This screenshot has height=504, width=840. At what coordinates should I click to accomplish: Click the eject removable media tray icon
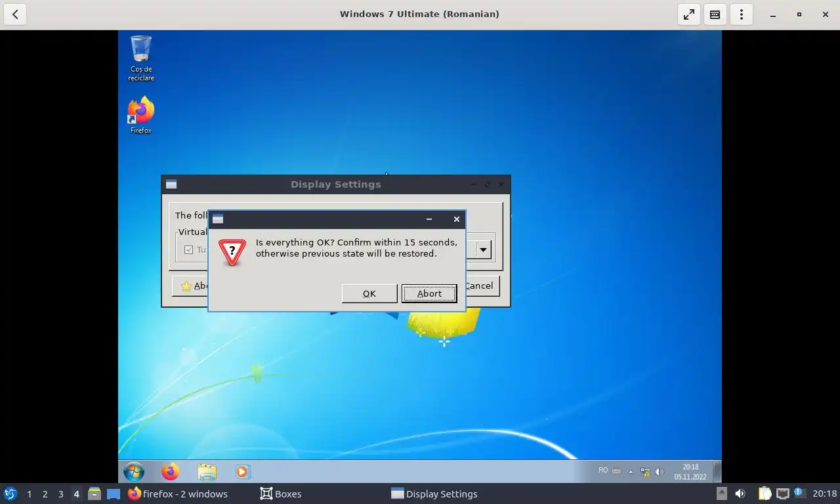721,493
